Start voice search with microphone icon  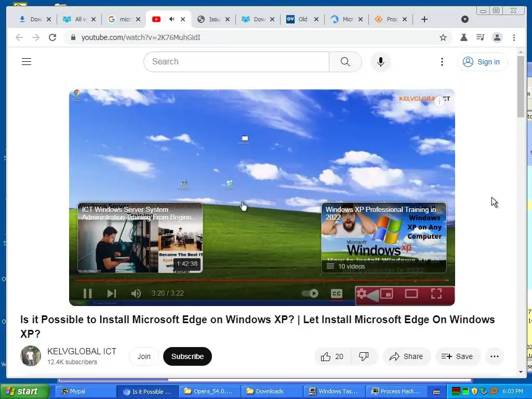(x=381, y=62)
